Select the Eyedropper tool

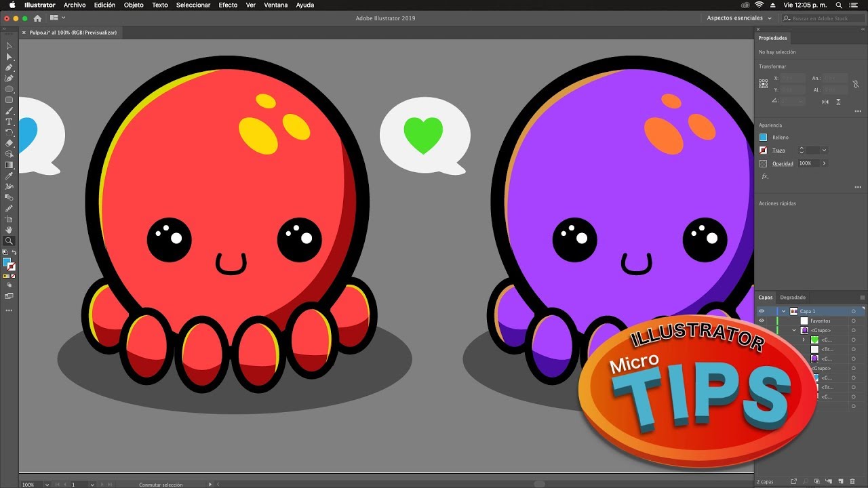tap(9, 176)
